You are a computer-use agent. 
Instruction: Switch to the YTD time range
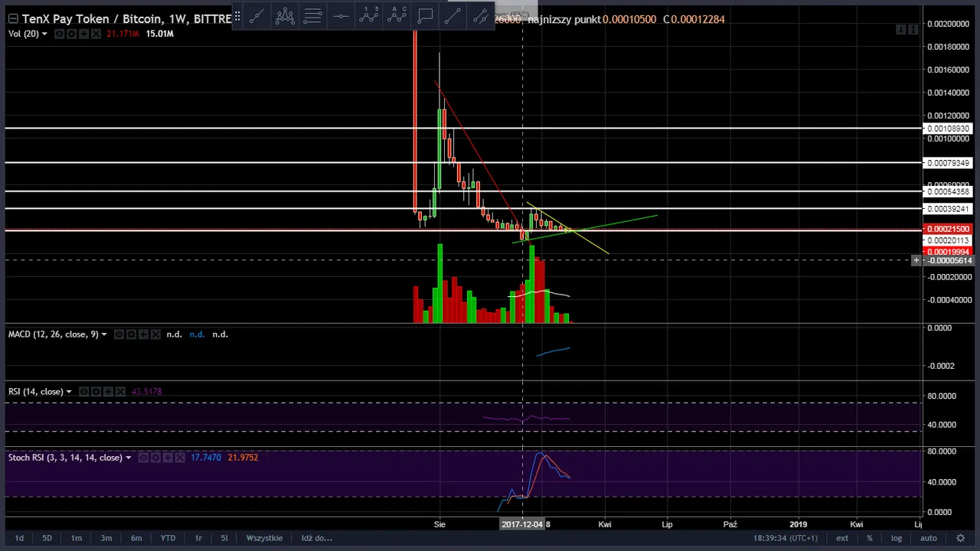[x=168, y=538]
